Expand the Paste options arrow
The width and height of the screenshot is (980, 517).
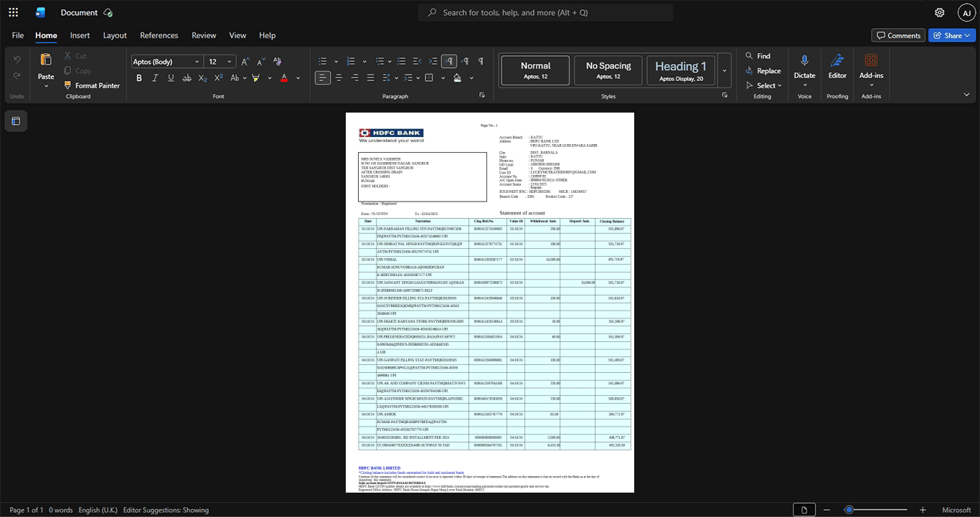click(46, 86)
